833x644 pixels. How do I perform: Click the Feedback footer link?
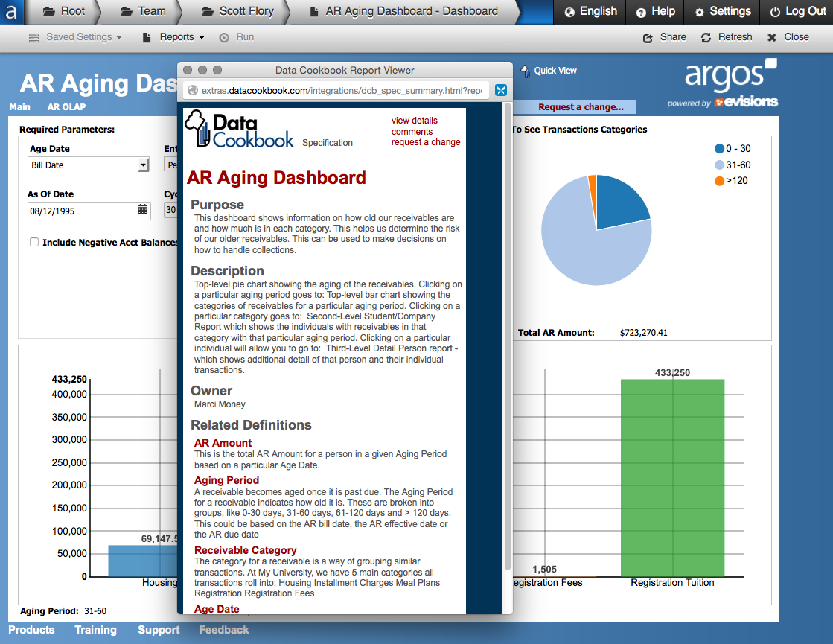223,630
